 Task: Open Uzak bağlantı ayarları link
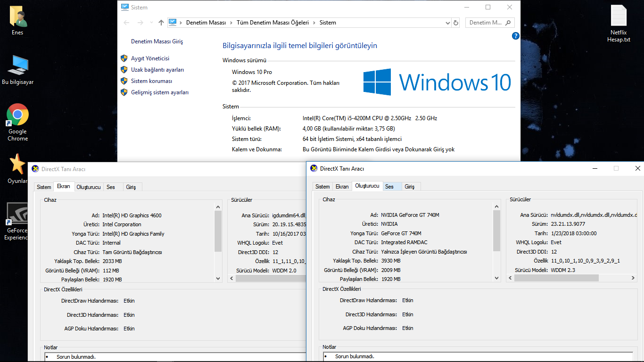coord(157,70)
